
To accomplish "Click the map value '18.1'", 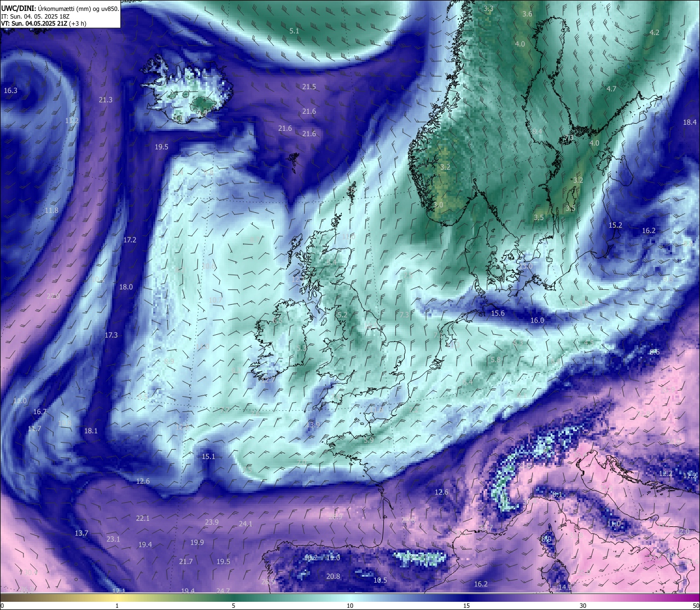I will point(91,431).
